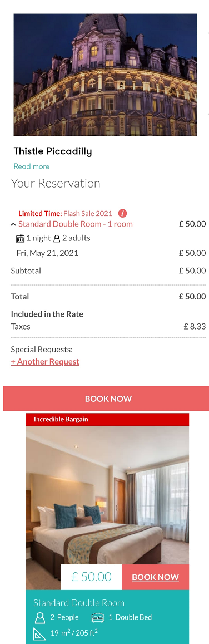Add another special request
Screen dimensions: 209x644
pos(45,361)
